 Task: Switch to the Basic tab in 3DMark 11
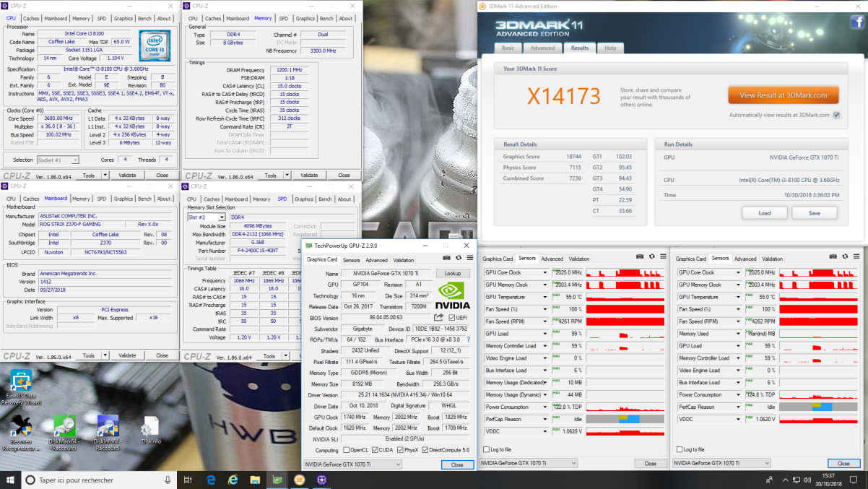pyautogui.click(x=508, y=48)
